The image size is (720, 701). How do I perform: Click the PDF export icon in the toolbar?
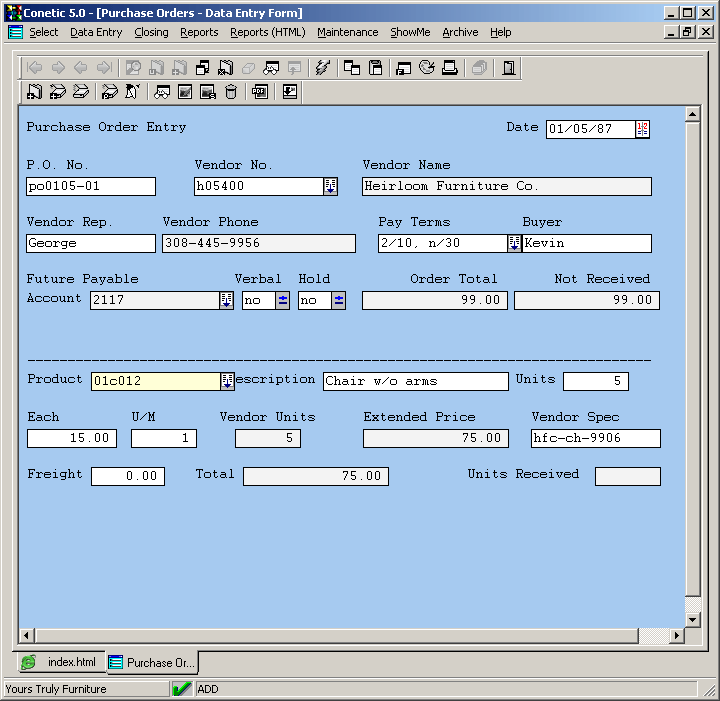(x=260, y=92)
